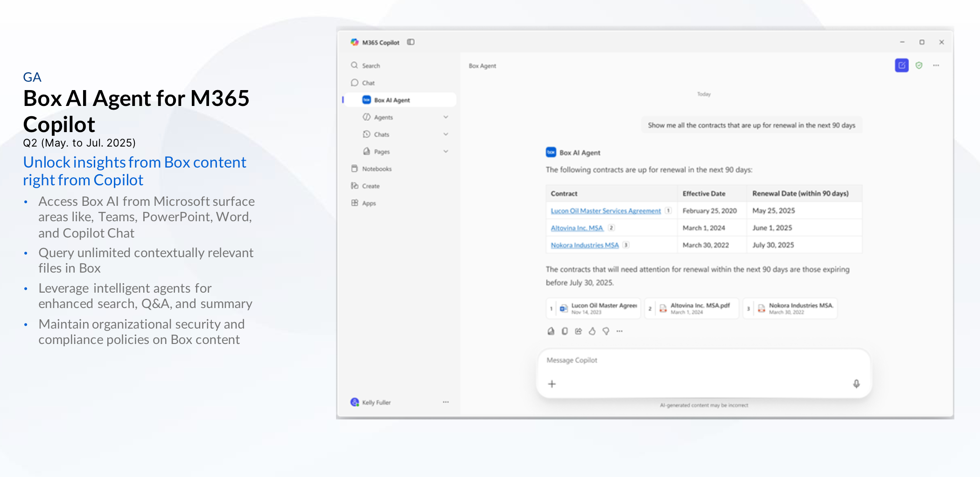Close the M365 Copilot window

pyautogui.click(x=942, y=42)
